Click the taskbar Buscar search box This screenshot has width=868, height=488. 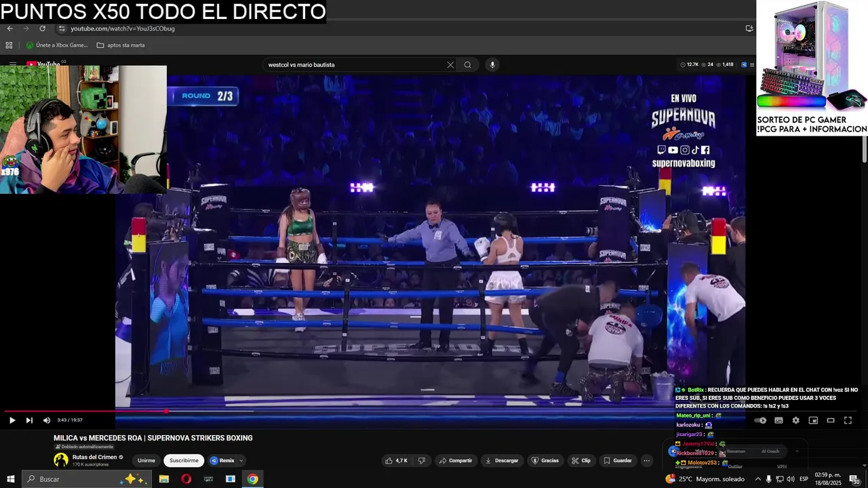coord(86,479)
